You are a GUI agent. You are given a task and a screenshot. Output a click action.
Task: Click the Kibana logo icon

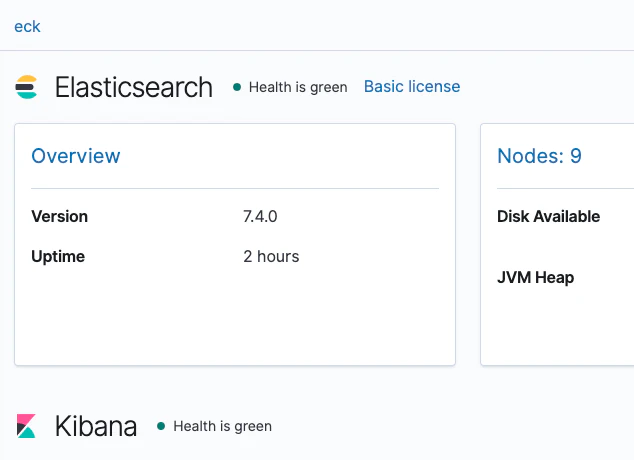(x=26, y=426)
